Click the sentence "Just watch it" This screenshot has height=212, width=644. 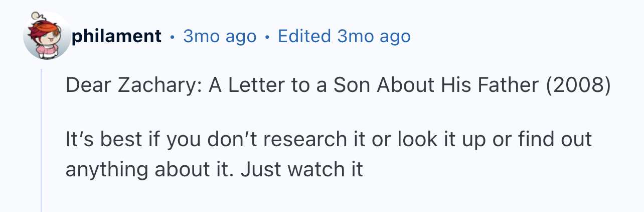click(301, 169)
